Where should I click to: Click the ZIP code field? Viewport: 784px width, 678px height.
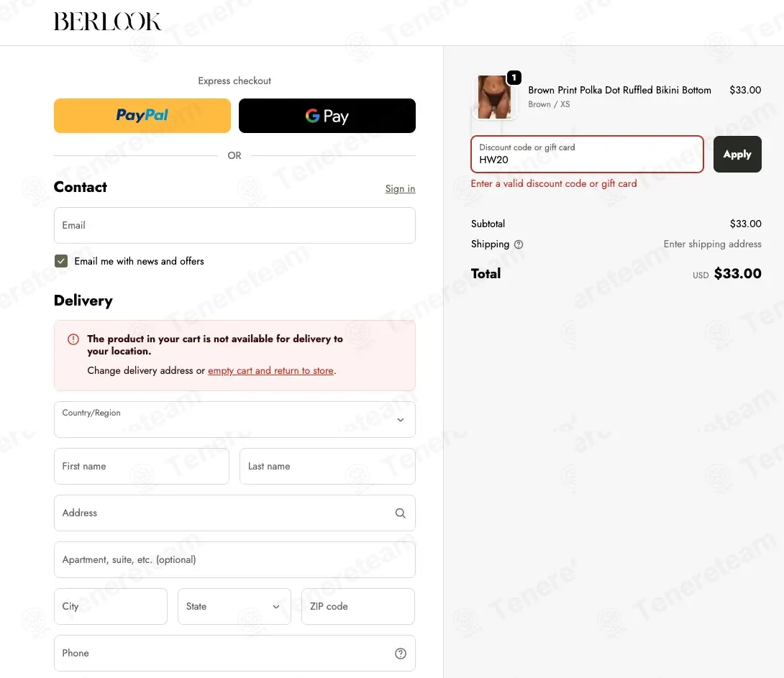point(358,607)
